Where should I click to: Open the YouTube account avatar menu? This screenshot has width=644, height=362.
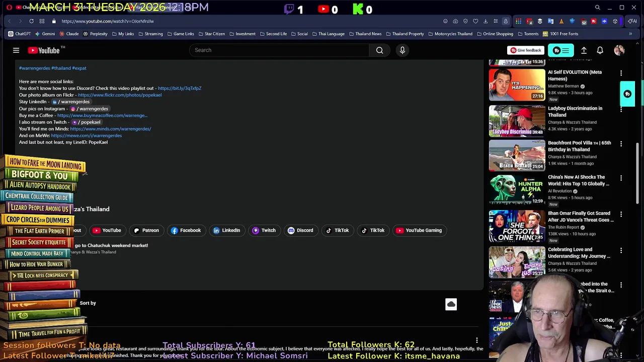click(619, 50)
